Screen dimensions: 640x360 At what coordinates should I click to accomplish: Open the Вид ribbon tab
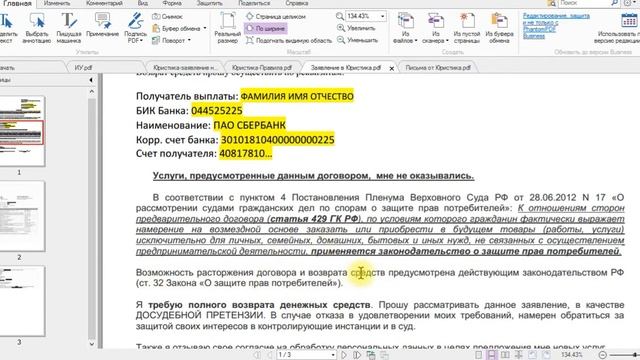[x=142, y=3]
